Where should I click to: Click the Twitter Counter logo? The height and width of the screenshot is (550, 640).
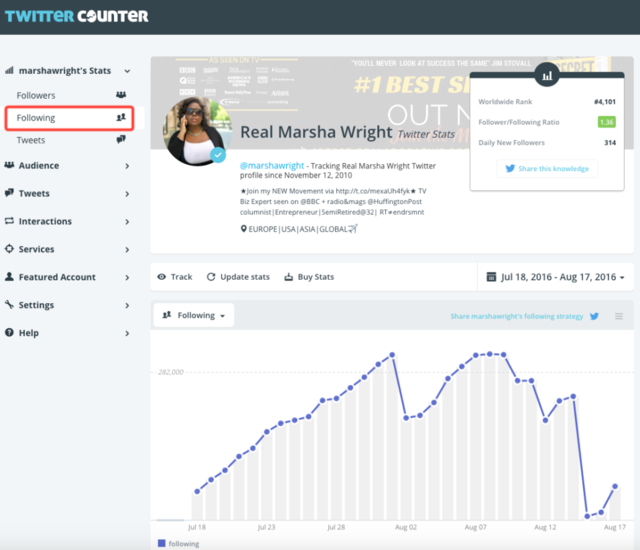76,16
